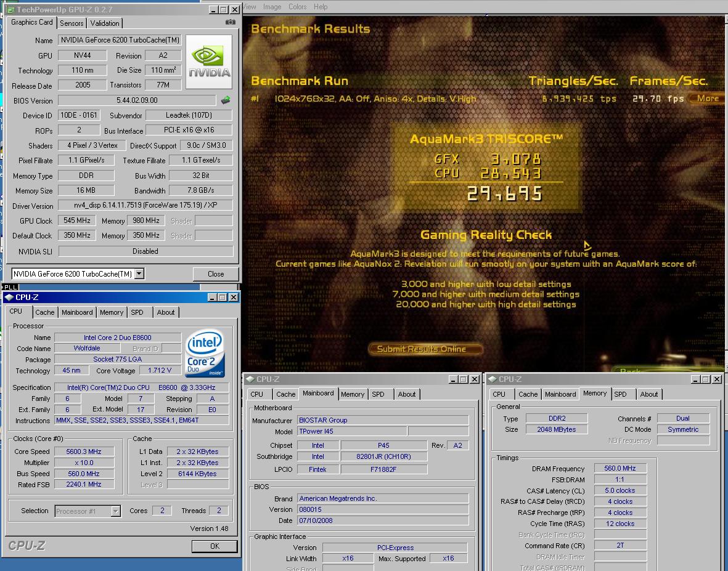Click the NVIDIA SLI Disabled field
The image size is (728, 571).
point(145,251)
